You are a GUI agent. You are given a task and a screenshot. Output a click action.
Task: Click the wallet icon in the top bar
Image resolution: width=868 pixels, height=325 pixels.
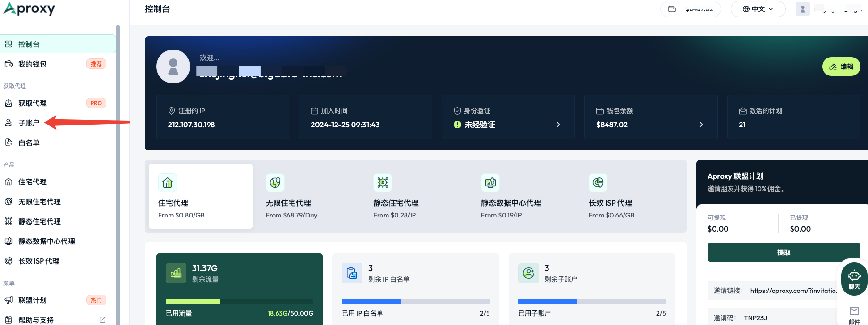tap(672, 9)
